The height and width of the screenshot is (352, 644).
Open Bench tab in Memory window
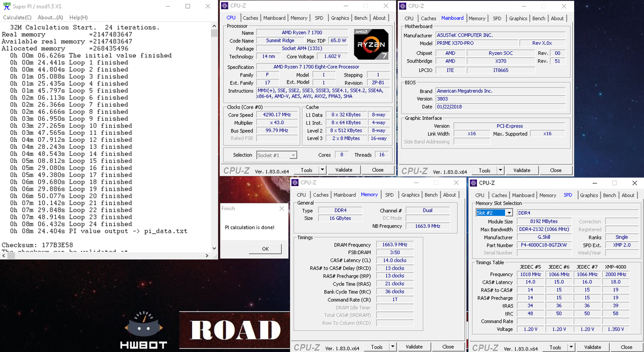[431, 195]
